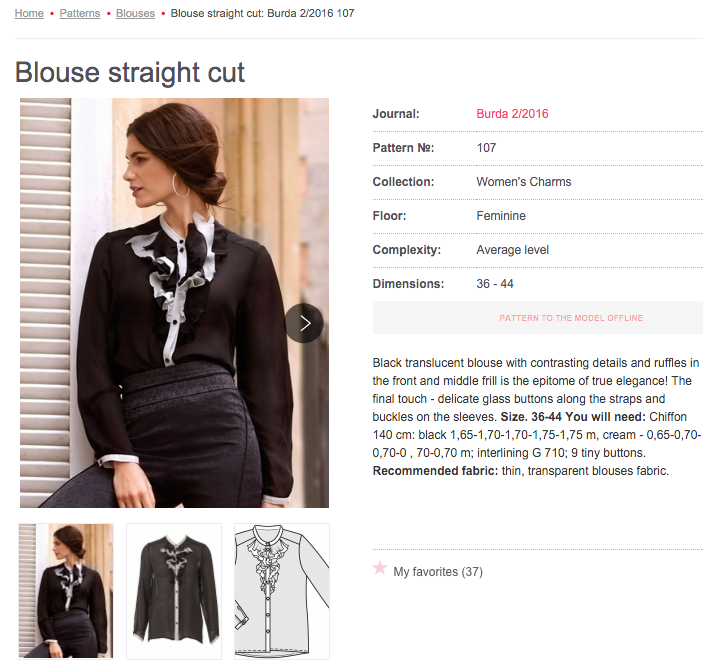Image resolution: width=714 pixels, height=669 pixels.
Task: Go to the Patterns breadcrumb link
Action: coord(80,13)
